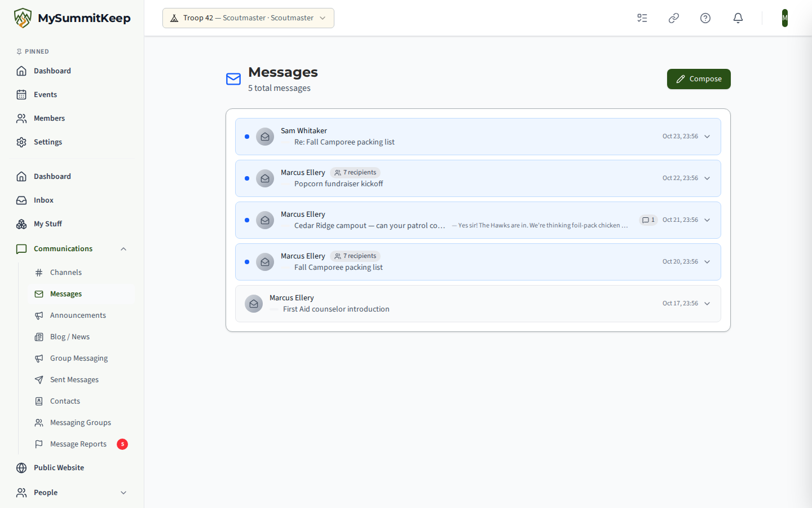Click the envelope avatar on Popcorn fundraiser message
Screen dimensions: 812x508
pyautogui.click(x=265, y=178)
